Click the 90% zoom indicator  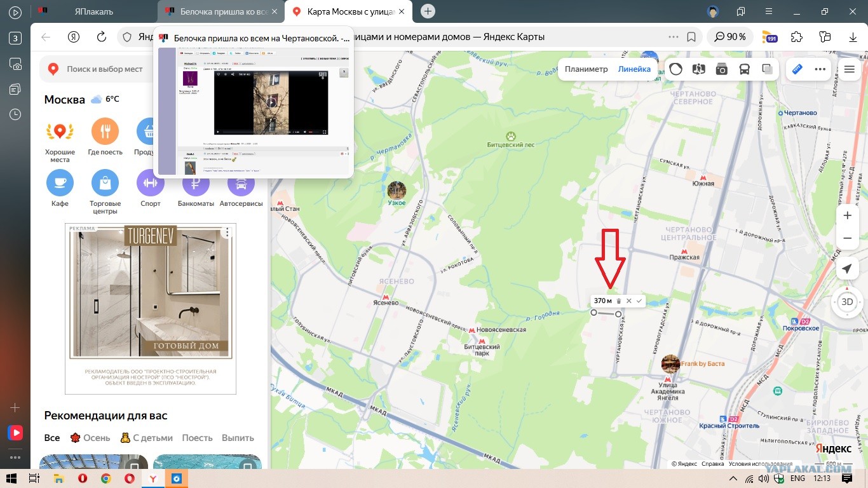coord(729,37)
